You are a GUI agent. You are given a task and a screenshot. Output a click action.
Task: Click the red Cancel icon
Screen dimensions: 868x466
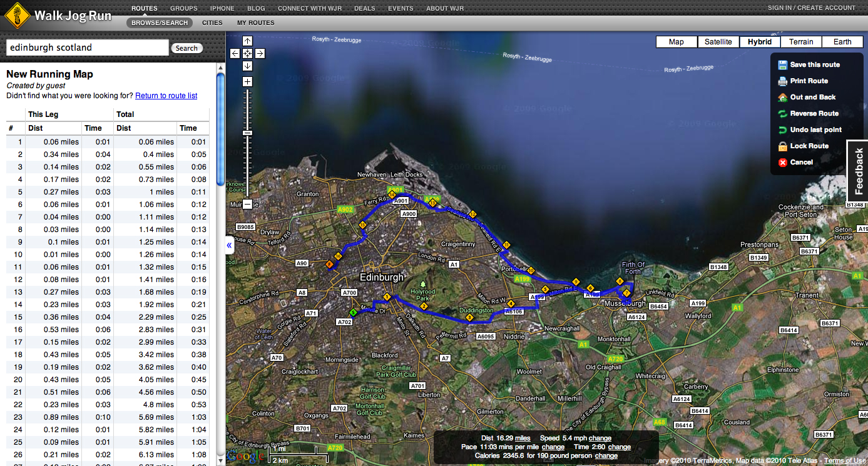coord(782,163)
